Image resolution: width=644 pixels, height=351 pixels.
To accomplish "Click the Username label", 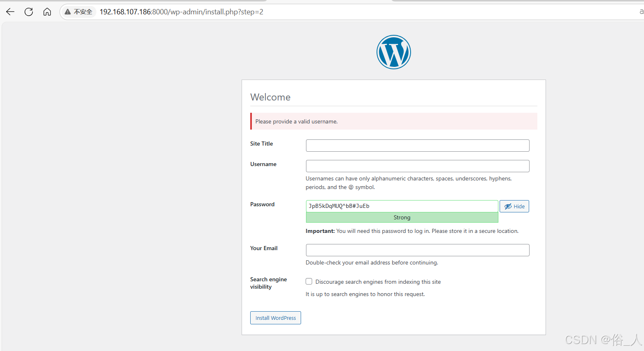I will tap(263, 164).
